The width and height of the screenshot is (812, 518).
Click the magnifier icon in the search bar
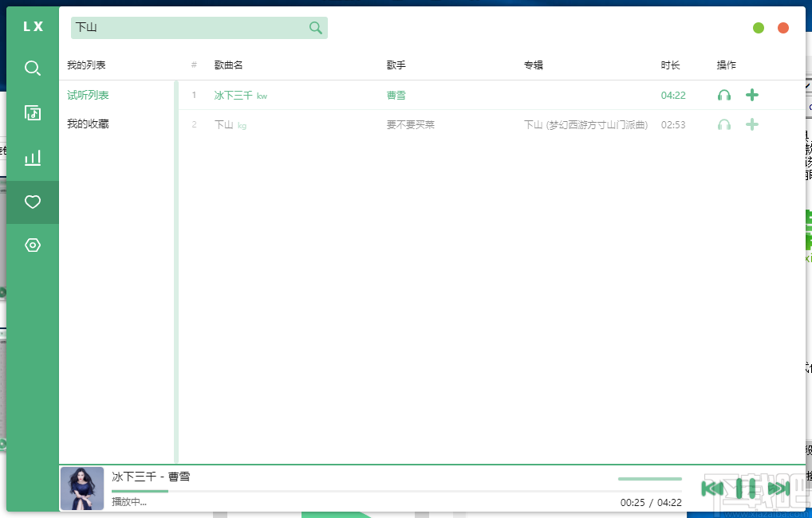315,27
